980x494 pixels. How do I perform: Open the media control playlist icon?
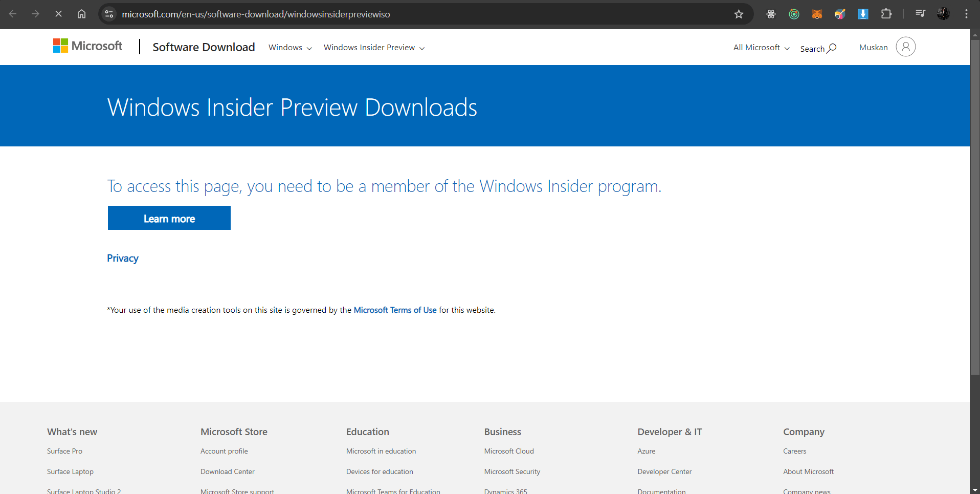[920, 14]
